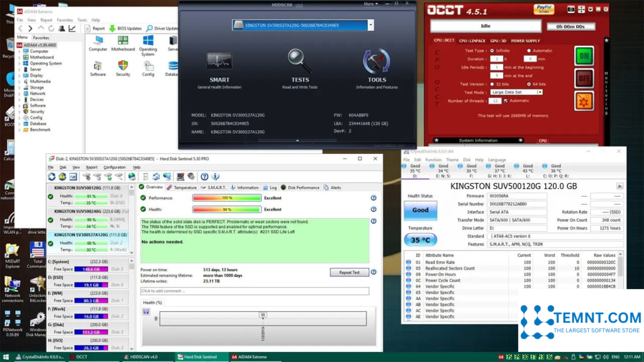This screenshot has width=644, height=362.
Task: Open the HDDScan drive selection dropdown
Action: [370, 25]
